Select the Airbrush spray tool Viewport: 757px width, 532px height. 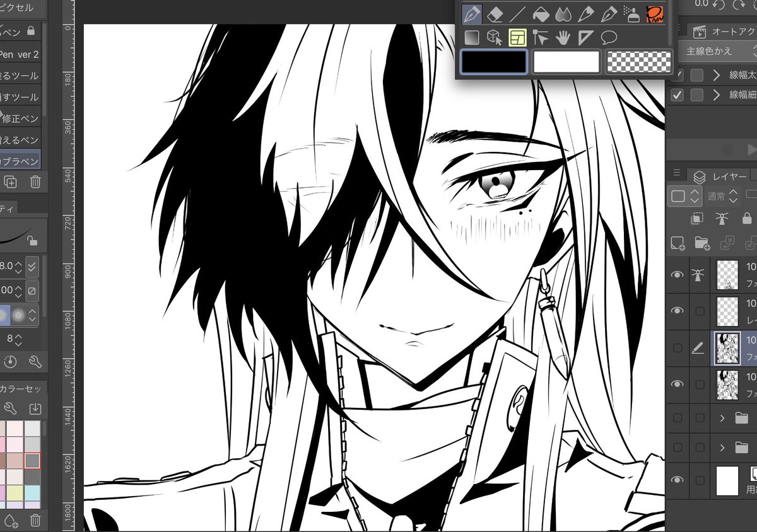(x=631, y=13)
